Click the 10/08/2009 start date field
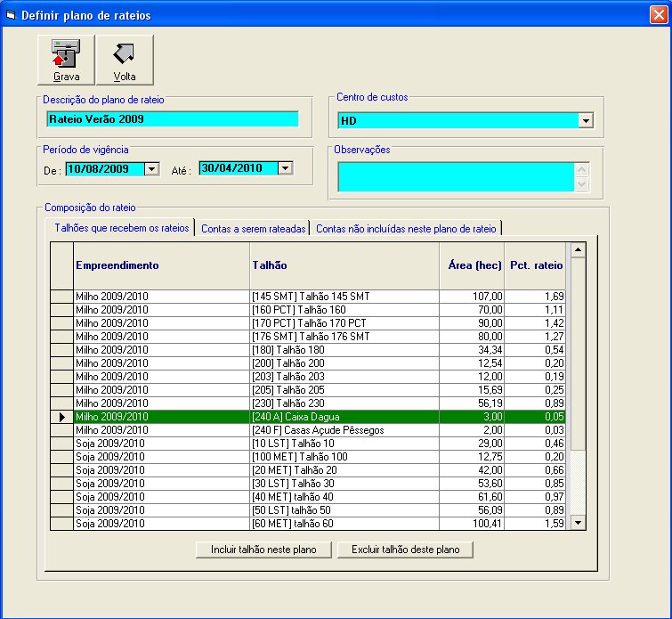This screenshot has height=619, width=672. coord(104,169)
